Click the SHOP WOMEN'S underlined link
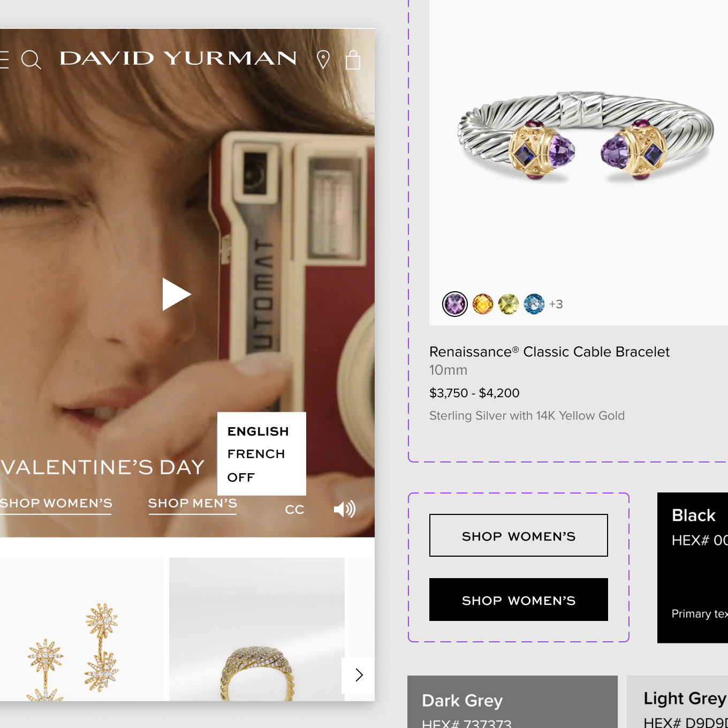 [56, 504]
